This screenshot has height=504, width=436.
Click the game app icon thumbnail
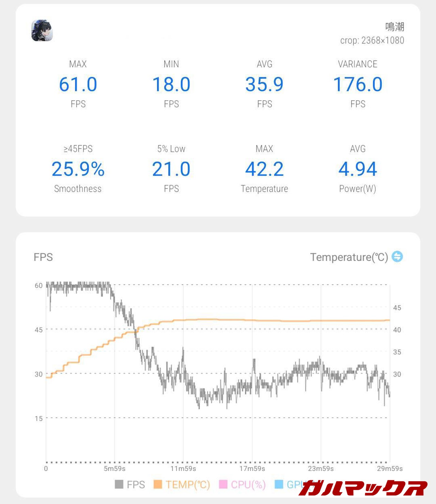(42, 31)
